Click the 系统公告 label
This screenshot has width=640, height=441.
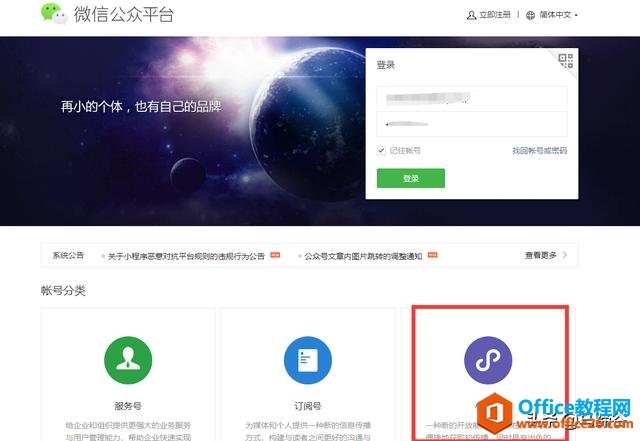tap(68, 255)
